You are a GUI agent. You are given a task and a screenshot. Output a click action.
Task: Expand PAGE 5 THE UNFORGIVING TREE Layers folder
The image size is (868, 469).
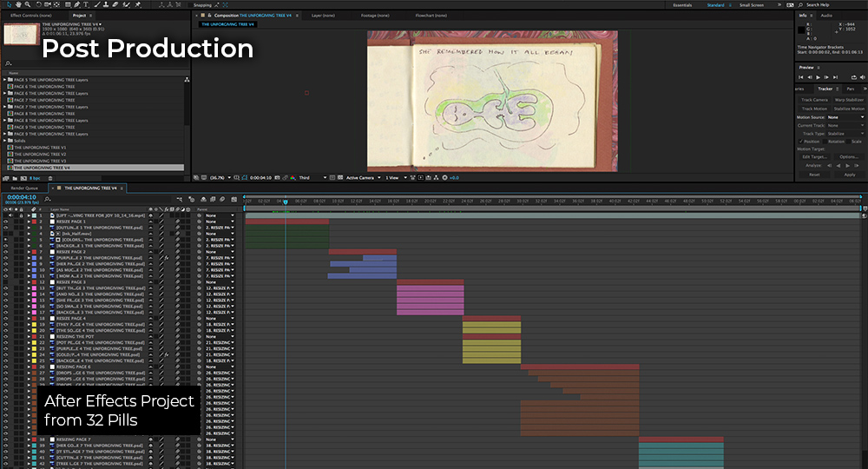pos(5,80)
